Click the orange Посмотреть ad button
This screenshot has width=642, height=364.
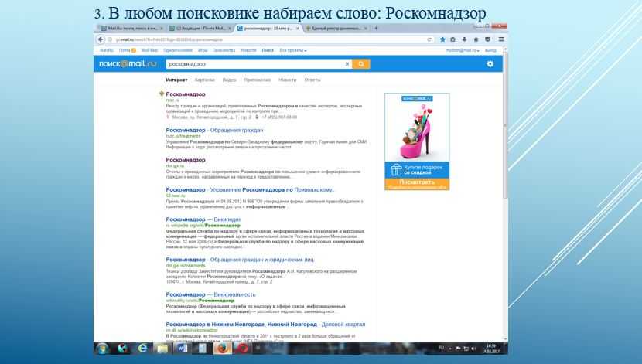[417, 184]
